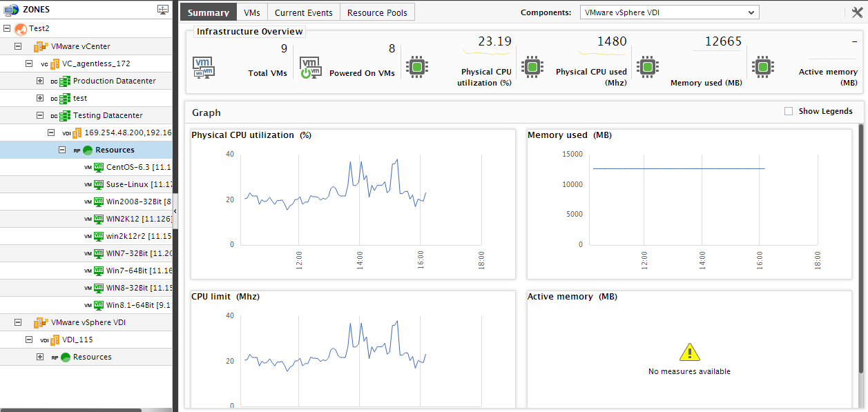Click the Physical CPU utilization chip icon
Viewport: 868px width, 412px height.
[x=416, y=67]
